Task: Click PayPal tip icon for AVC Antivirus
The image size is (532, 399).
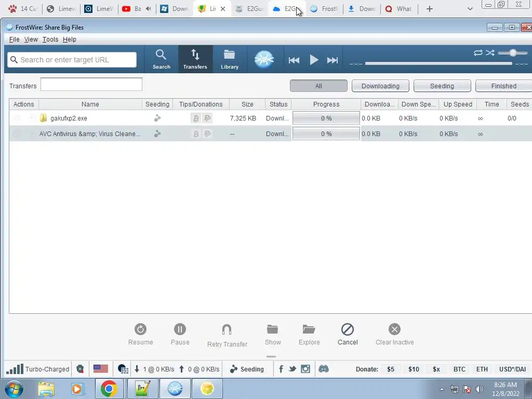Action: (207, 134)
